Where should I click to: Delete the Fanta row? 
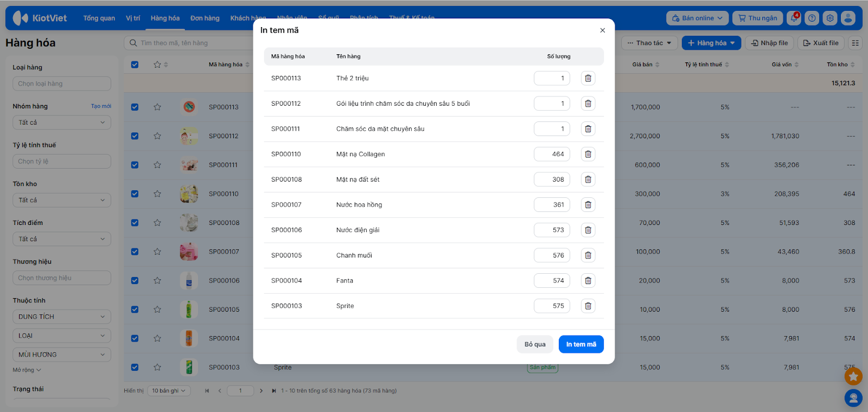tap(588, 280)
